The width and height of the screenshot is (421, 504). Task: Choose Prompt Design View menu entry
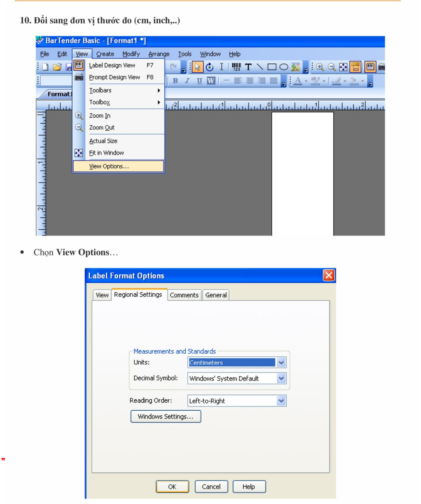tap(119, 77)
